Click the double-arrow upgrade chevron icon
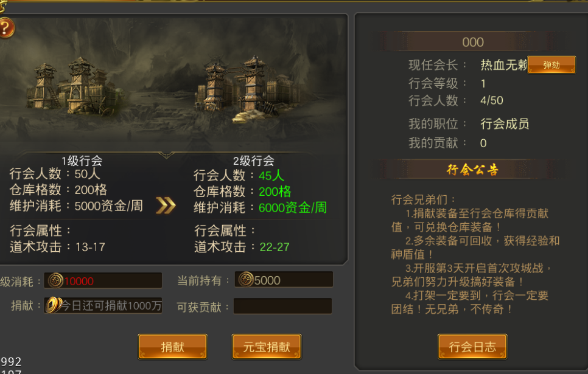This screenshot has width=588, height=374. [x=166, y=206]
